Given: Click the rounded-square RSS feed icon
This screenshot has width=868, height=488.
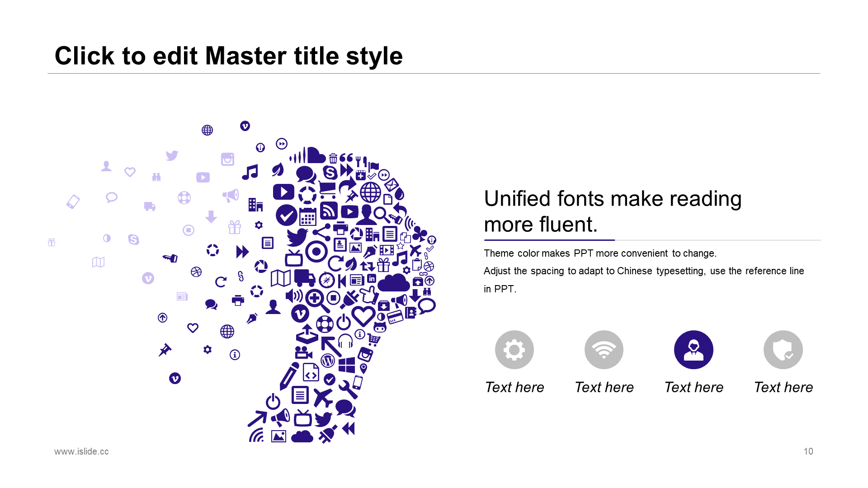Looking at the screenshot, I should click(x=329, y=211).
